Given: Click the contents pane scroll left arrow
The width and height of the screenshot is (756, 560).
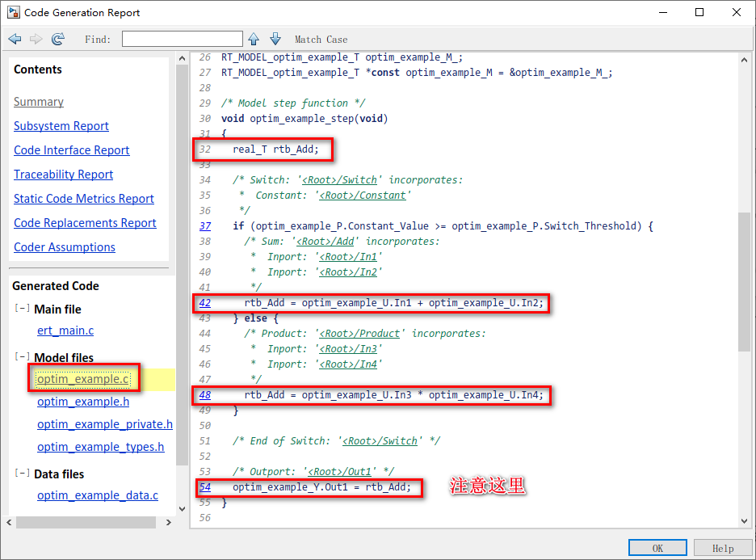Looking at the screenshot, I should tap(9, 522).
